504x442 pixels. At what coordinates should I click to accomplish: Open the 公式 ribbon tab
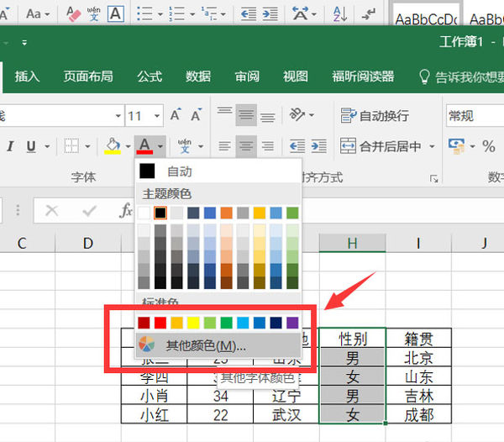pos(150,76)
